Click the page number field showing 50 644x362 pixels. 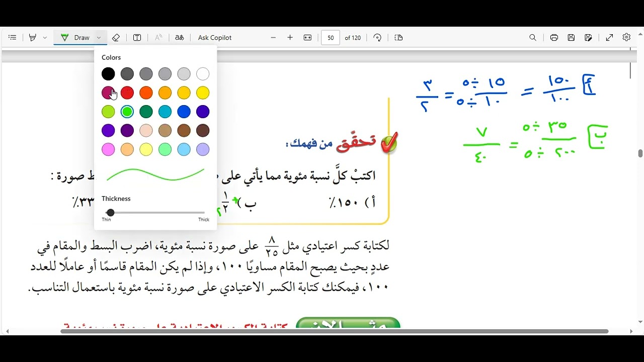coord(331,38)
